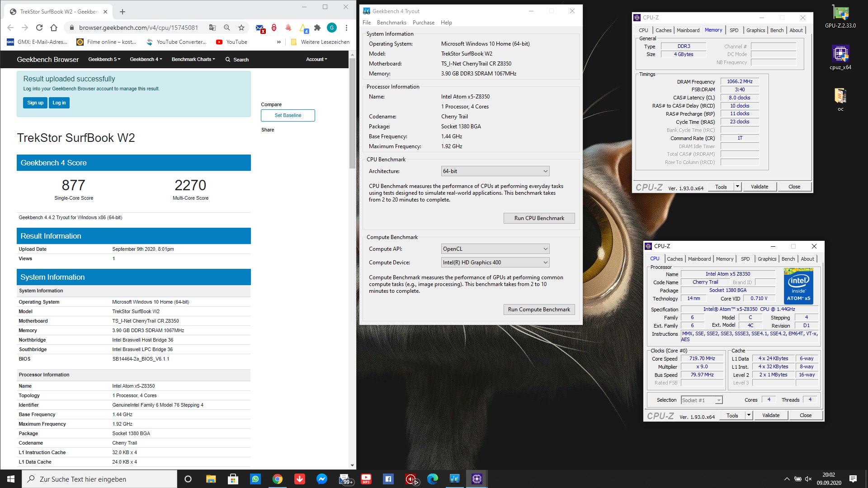This screenshot has width=868, height=488.
Task: Open the translate page icon in address bar
Action: 212,28
